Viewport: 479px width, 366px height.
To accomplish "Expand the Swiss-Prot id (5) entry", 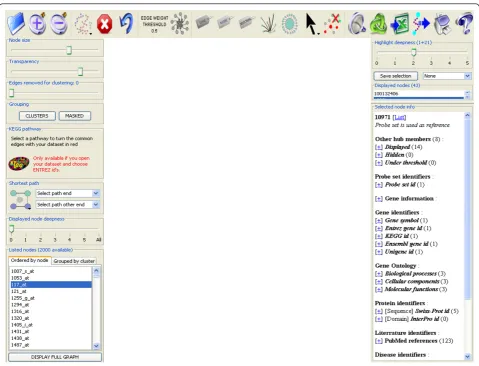I will pyautogui.click(x=379, y=311).
